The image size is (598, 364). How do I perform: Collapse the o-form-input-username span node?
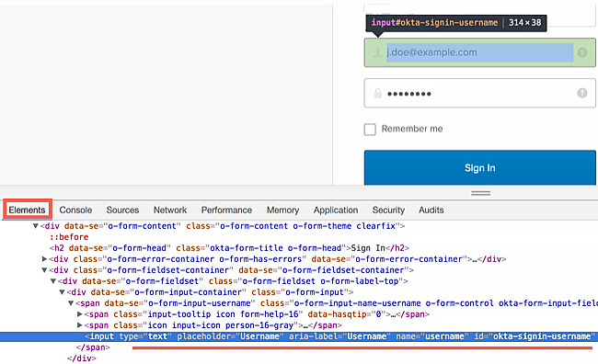coord(71,303)
